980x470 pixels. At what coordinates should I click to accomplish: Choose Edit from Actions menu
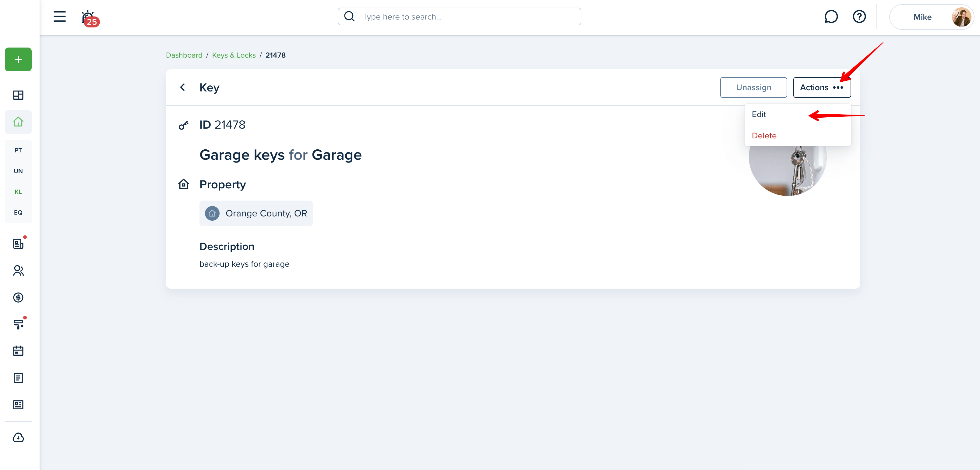click(x=797, y=114)
